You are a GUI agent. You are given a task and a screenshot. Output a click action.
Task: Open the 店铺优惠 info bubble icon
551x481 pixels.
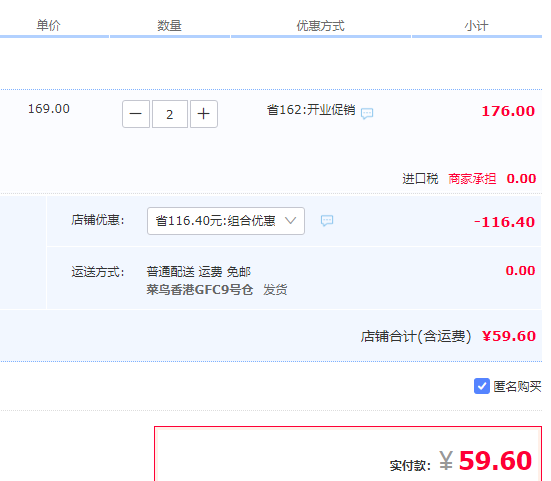[x=327, y=221]
